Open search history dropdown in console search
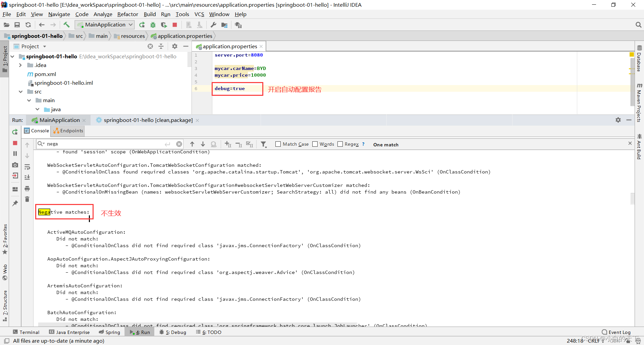The image size is (644, 345). pyautogui.click(x=41, y=144)
